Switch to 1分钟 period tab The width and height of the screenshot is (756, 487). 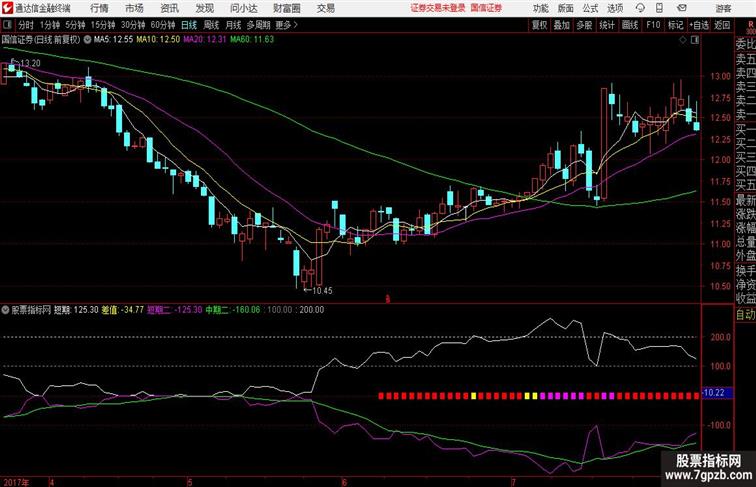pos(49,25)
